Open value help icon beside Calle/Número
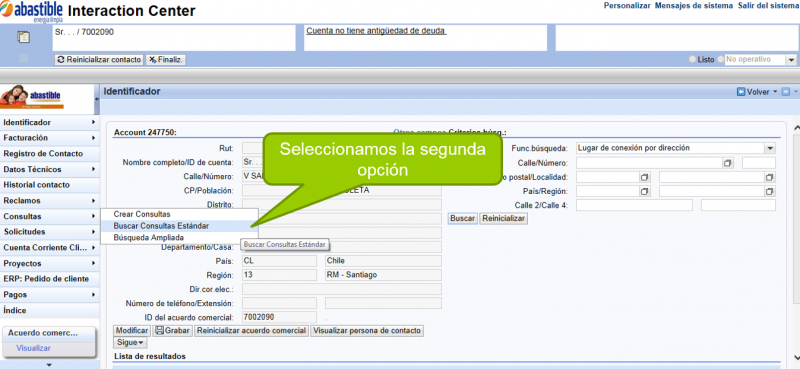This screenshot has height=369, width=800. [728, 163]
